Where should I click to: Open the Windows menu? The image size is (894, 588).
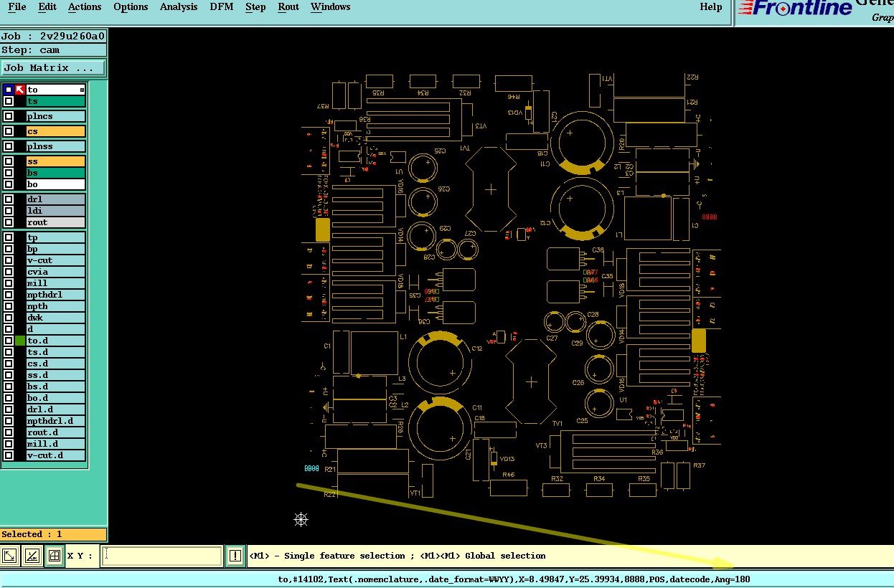coord(331,7)
